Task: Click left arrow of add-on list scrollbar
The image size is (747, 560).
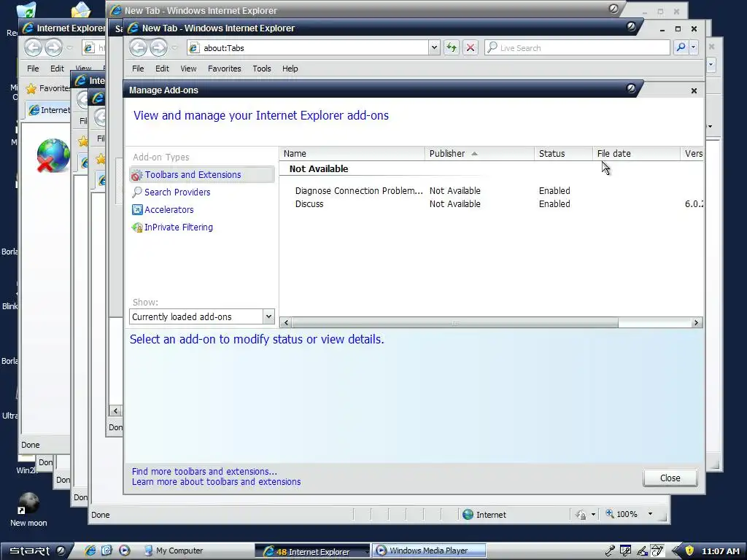Action: [286, 323]
